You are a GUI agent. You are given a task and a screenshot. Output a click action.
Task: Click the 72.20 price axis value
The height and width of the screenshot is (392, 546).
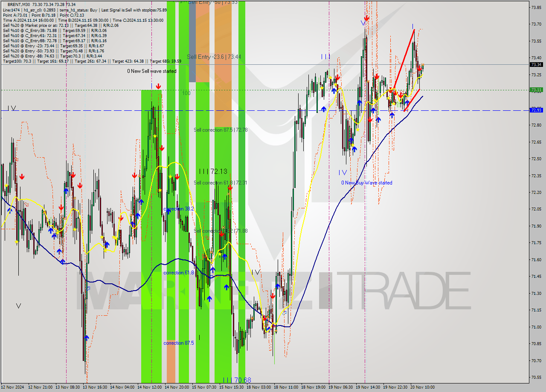(536, 193)
